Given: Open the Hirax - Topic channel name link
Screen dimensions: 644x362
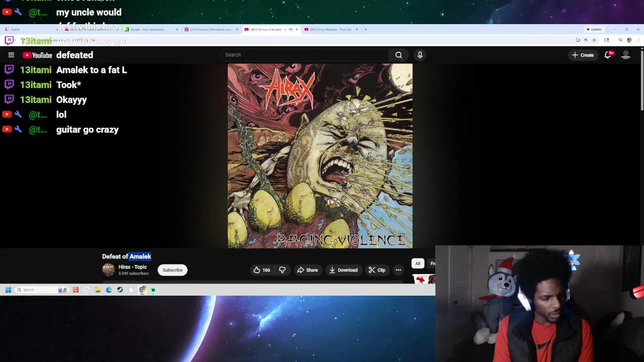Looking at the screenshot, I should coord(132,267).
